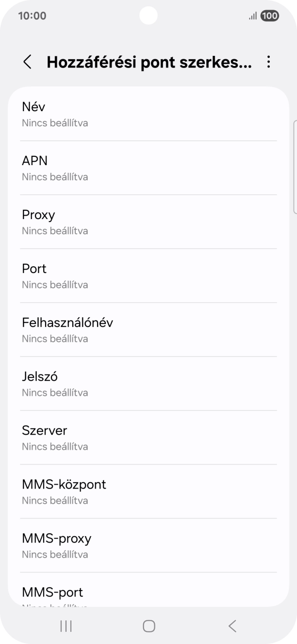Open the MMS-központ setting
The height and width of the screenshot is (644, 297).
148,491
